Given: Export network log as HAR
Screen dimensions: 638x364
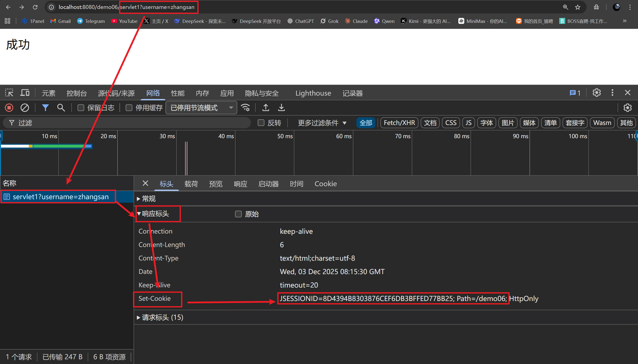Looking at the screenshot, I should (x=281, y=108).
